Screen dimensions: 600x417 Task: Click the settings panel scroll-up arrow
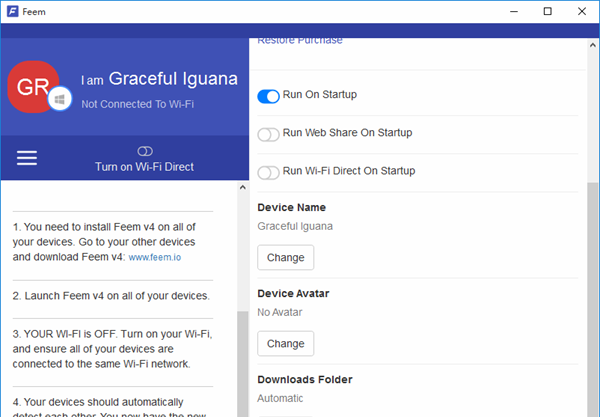pos(593,45)
